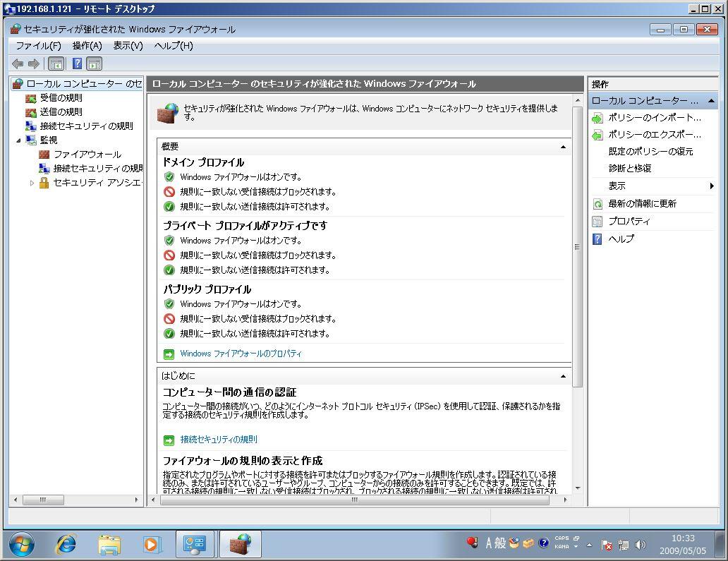The width and height of the screenshot is (728, 561).
Task: Launch Internet Explorer from taskbar
Action: tap(66, 544)
